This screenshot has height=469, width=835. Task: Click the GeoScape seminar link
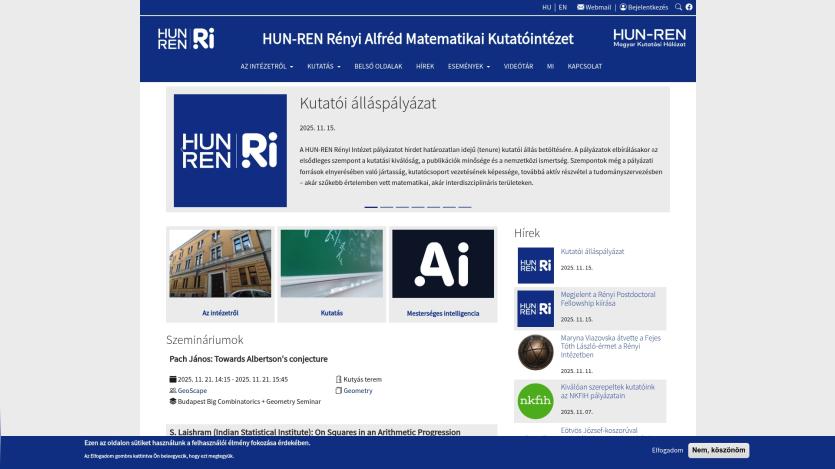pos(192,391)
